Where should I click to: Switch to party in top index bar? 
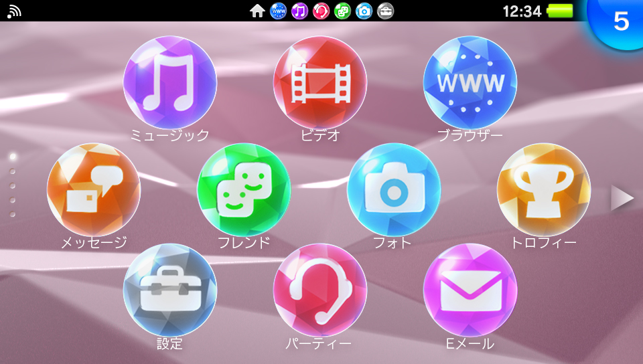[321, 11]
